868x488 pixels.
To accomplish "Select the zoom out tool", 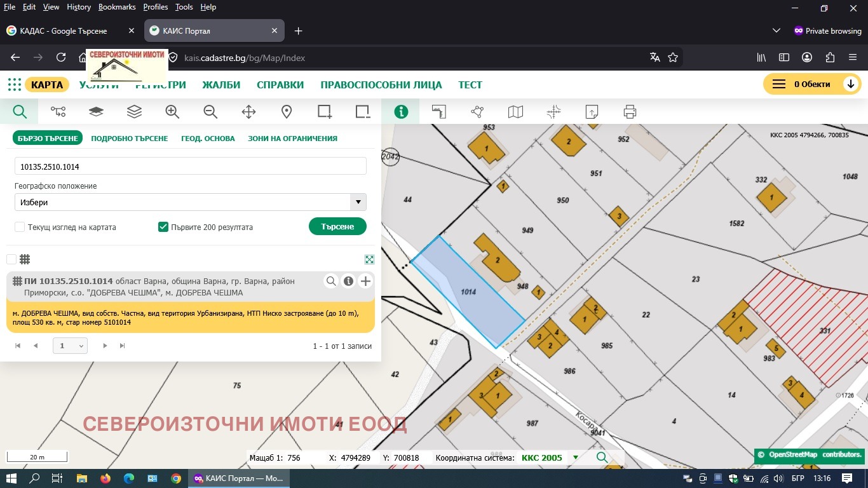I will [210, 111].
